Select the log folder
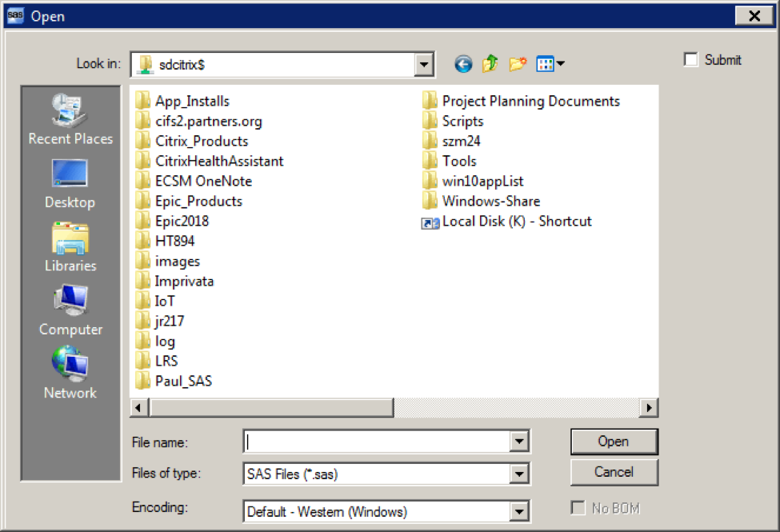Screen dimensions: 780x532 pyautogui.click(x=155, y=341)
